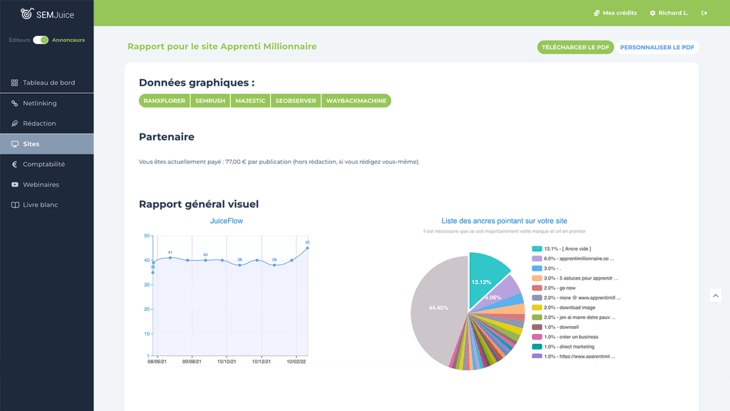
Task: Click the JuiceFlow chart title
Action: (x=226, y=221)
